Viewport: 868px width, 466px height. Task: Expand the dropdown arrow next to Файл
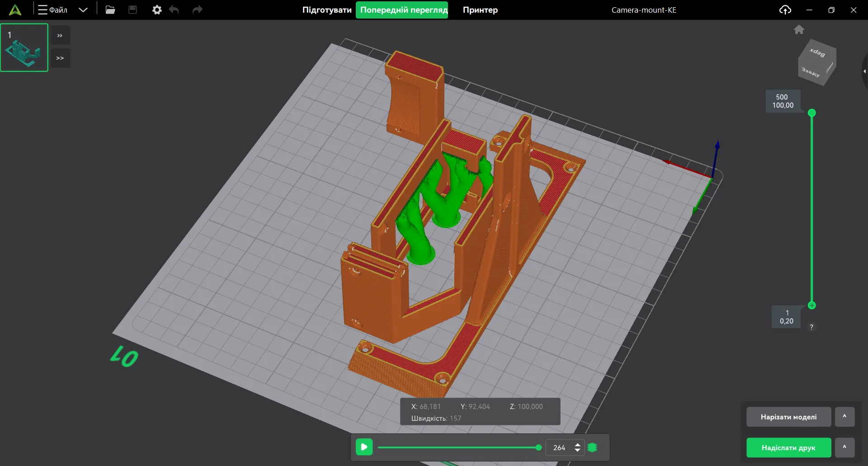pyautogui.click(x=83, y=10)
